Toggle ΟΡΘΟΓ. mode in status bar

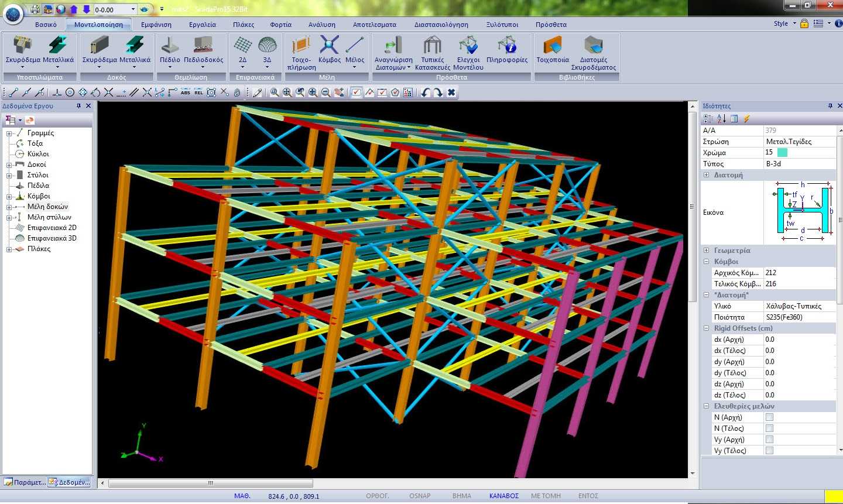coord(378,496)
